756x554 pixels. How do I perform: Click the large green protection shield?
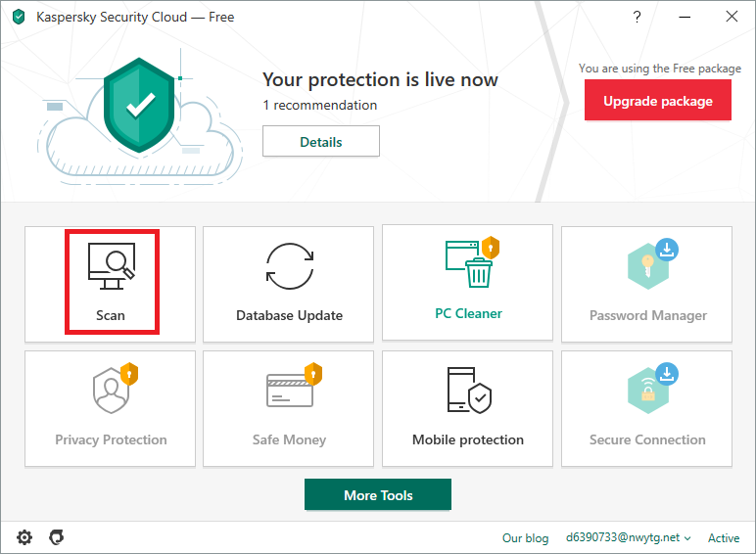[x=139, y=105]
